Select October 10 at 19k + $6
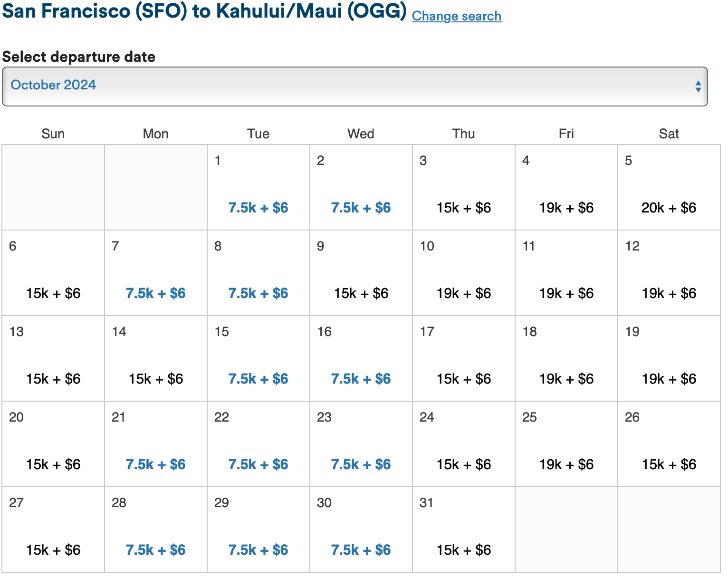The image size is (728, 578). click(x=463, y=293)
